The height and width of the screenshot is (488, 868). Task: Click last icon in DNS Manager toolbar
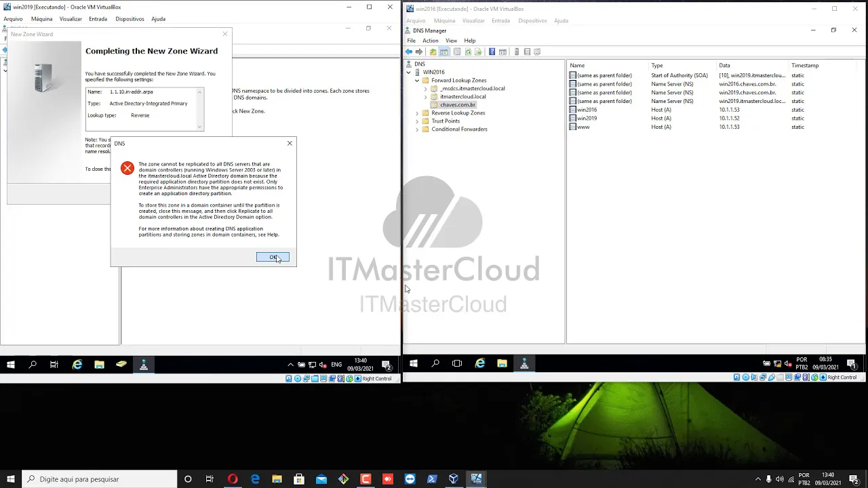(x=537, y=52)
